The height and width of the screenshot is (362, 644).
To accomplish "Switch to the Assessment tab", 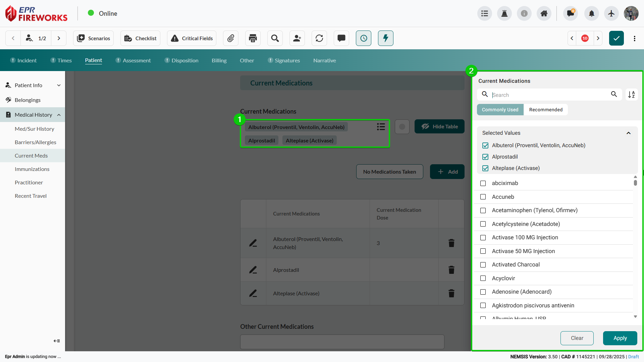I will click(x=137, y=61).
